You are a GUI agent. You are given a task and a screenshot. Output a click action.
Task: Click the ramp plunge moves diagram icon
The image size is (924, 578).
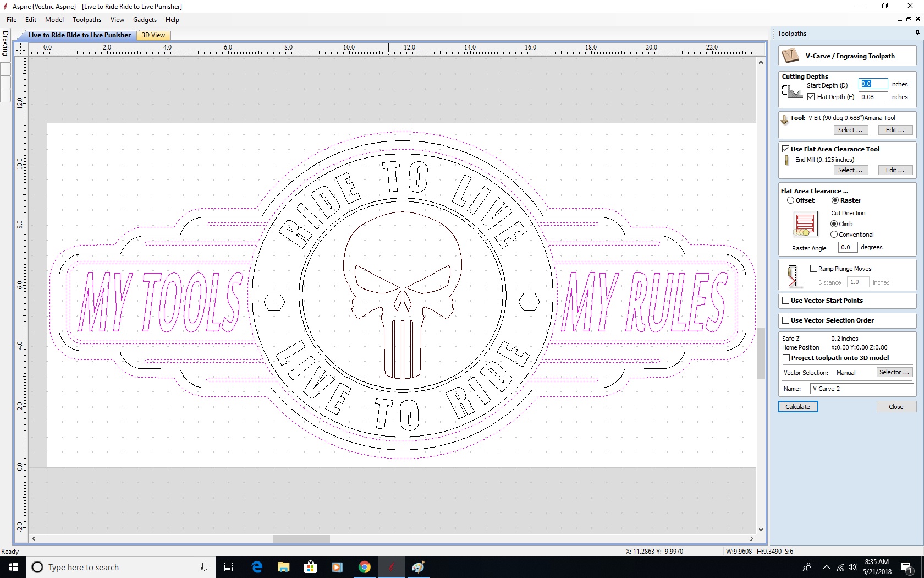[793, 275]
